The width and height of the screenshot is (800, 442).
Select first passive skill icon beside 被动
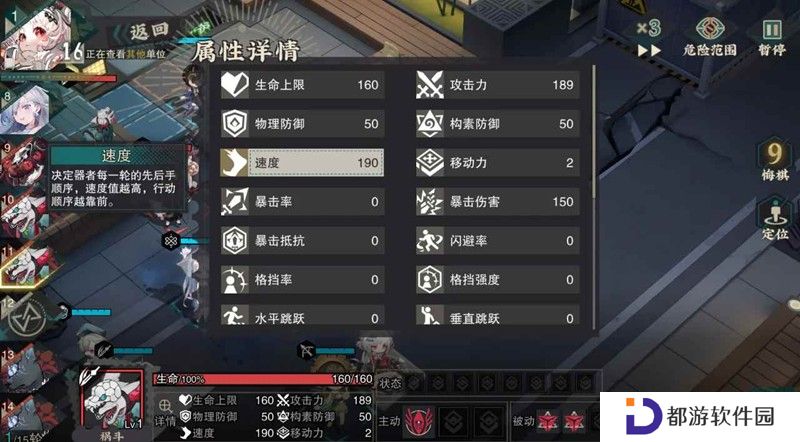[548, 422]
